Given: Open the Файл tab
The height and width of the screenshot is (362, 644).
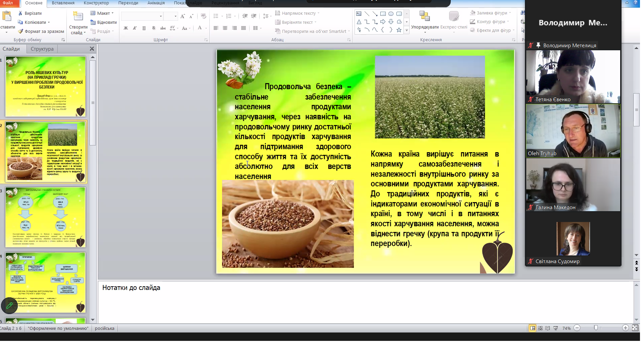Looking at the screenshot, I should [x=8, y=3].
